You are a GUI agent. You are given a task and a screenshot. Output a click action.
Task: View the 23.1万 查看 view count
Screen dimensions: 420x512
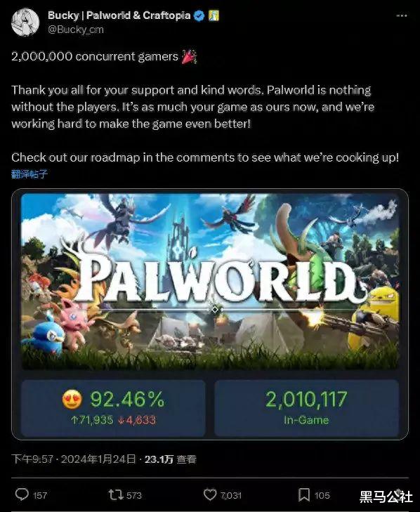coord(170,459)
